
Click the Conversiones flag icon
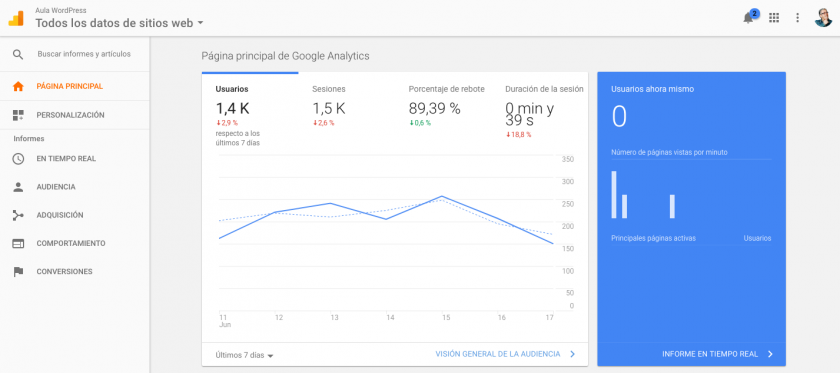click(18, 272)
